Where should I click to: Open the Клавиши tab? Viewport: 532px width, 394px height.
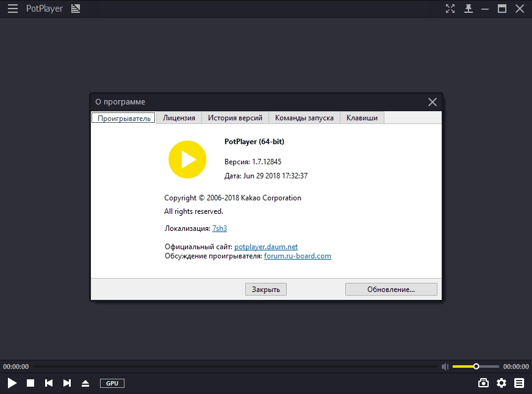tap(362, 118)
